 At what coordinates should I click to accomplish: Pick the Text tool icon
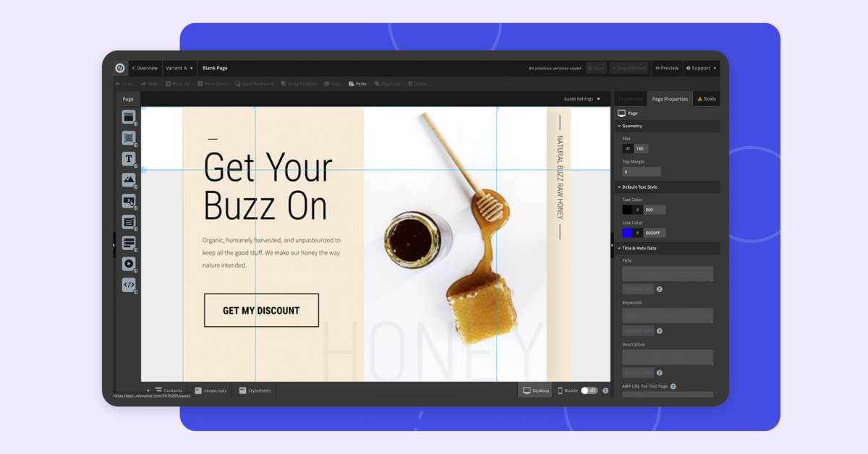pos(129,159)
